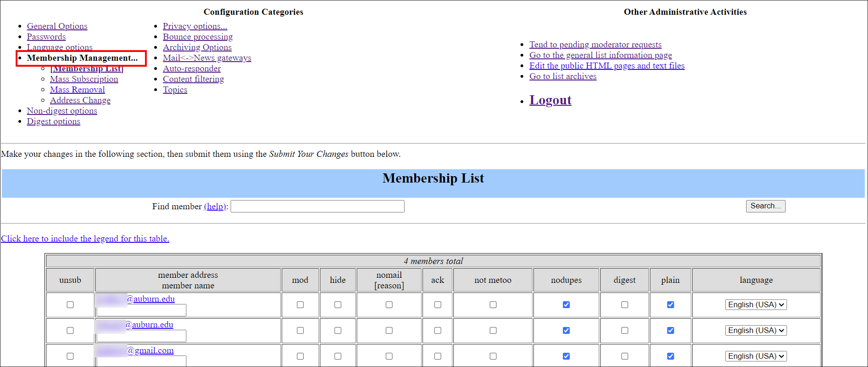Toggle nomail for the gmail.com member
The width and height of the screenshot is (868, 367).
[x=389, y=356]
